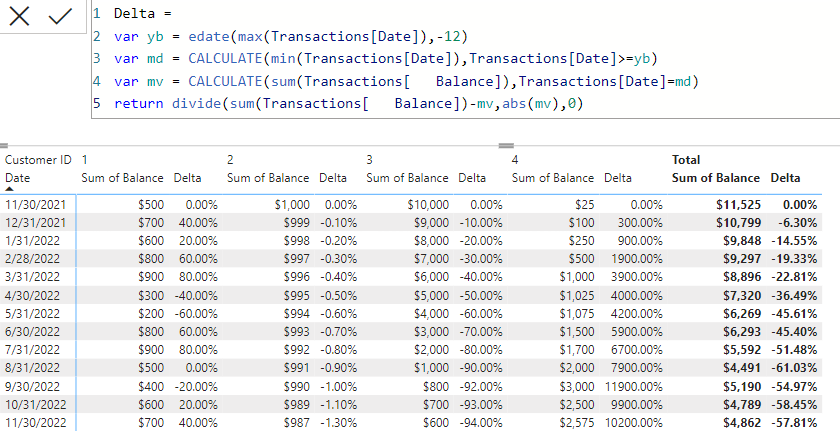Click formula line 3 defining var md
This screenshot has height=442, width=840.
click(x=386, y=58)
